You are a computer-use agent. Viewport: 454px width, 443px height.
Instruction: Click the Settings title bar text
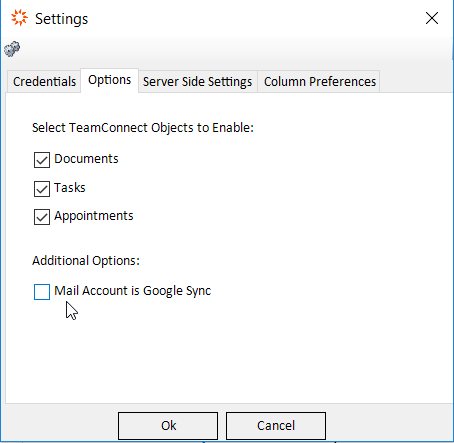62,19
